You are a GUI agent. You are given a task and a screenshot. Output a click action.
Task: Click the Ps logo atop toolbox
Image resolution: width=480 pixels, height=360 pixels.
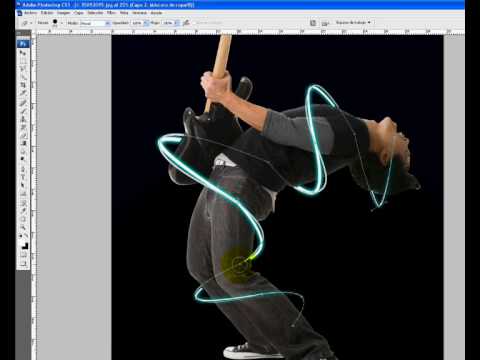click(x=23, y=44)
